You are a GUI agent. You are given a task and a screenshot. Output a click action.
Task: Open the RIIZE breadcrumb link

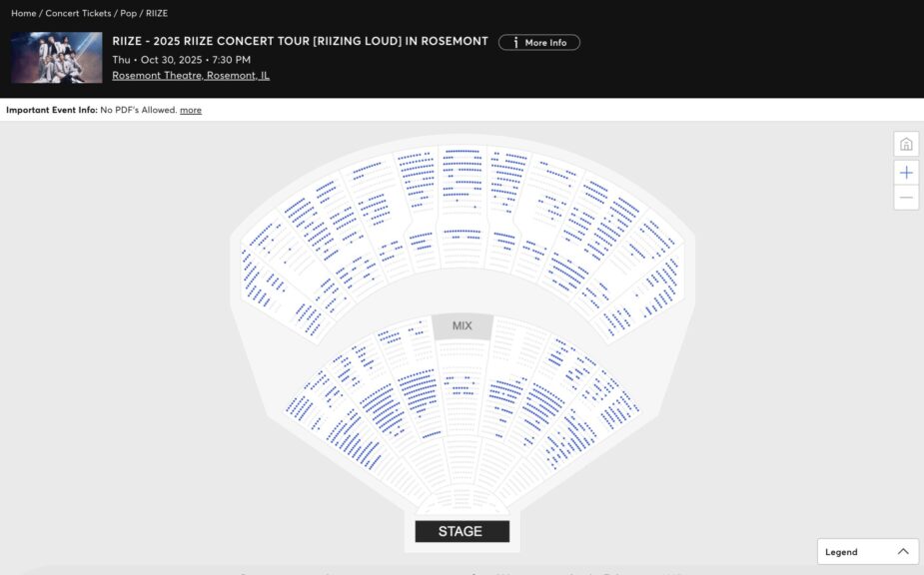point(157,13)
